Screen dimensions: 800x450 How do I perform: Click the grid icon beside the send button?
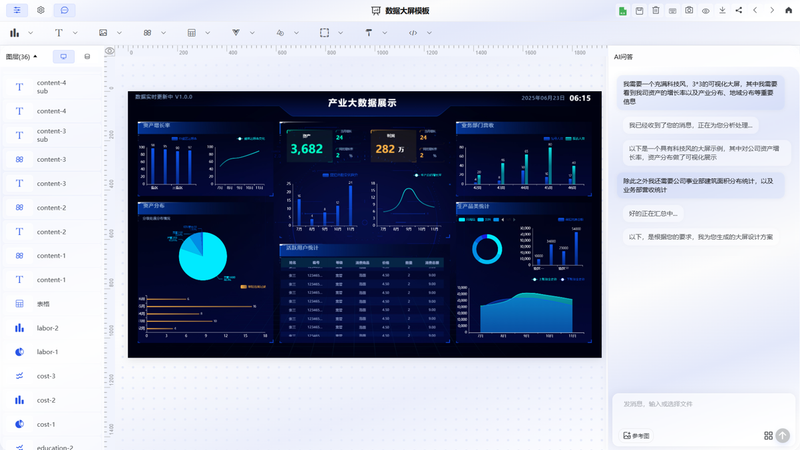tap(768, 436)
